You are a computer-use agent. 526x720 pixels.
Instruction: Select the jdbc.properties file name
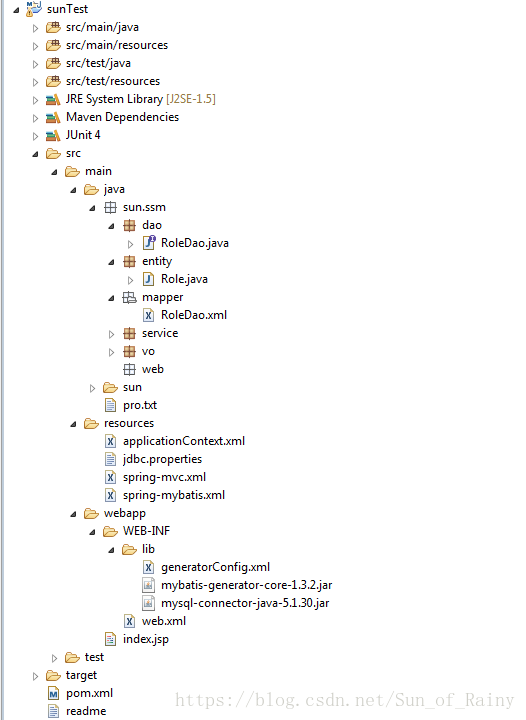click(162, 459)
